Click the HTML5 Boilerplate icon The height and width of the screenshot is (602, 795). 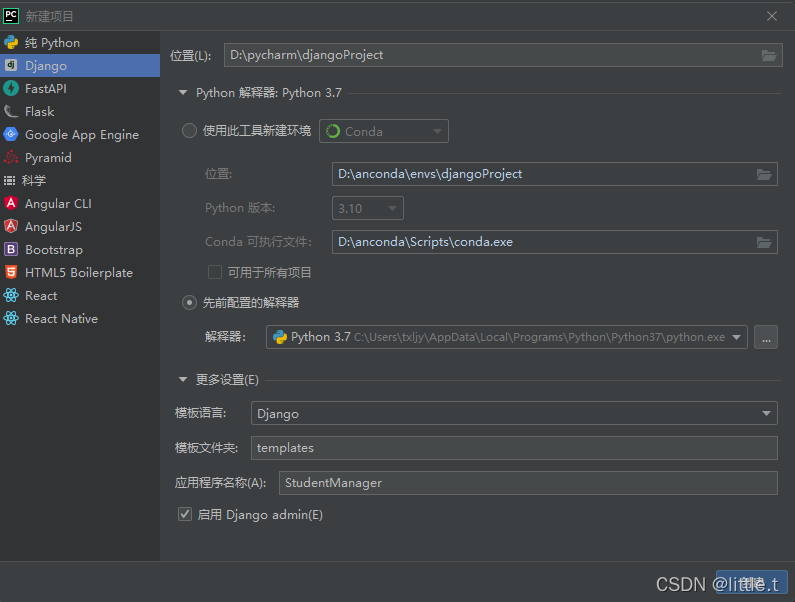coord(11,272)
